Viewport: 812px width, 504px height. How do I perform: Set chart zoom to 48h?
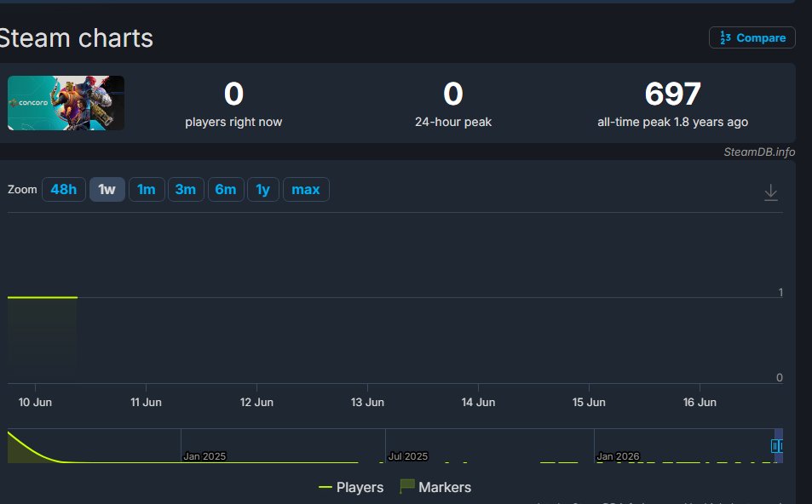click(x=63, y=189)
